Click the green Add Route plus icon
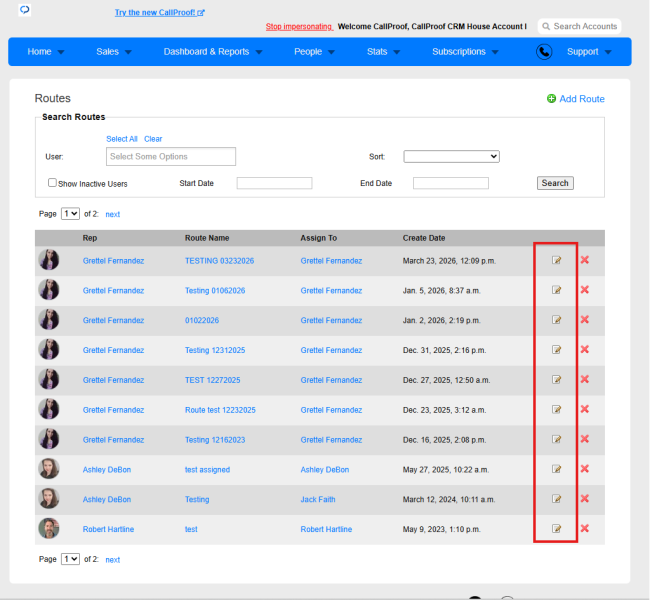 point(551,99)
